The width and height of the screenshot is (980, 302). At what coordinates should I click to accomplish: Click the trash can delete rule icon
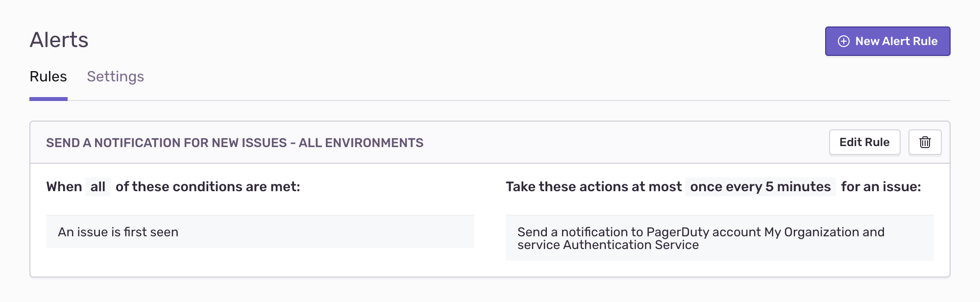pyautogui.click(x=925, y=142)
